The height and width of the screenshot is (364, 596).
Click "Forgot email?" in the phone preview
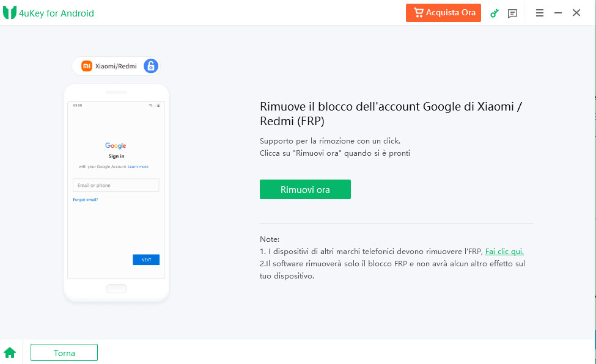(86, 200)
